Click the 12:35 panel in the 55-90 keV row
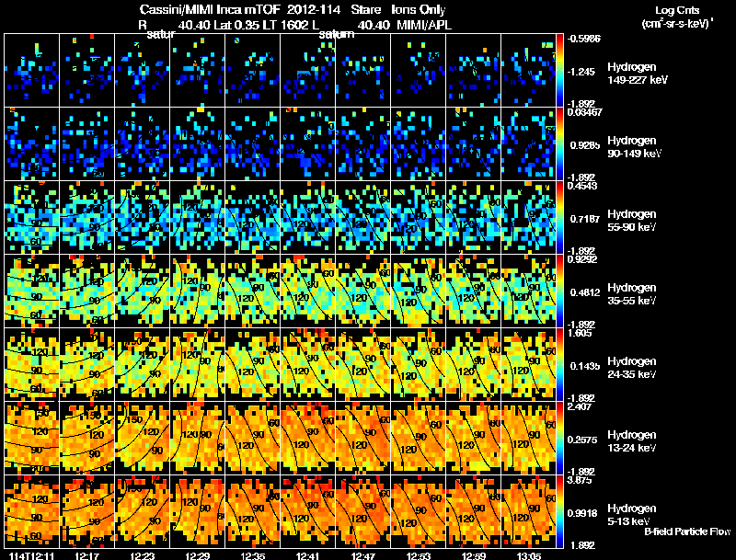 click(x=252, y=217)
